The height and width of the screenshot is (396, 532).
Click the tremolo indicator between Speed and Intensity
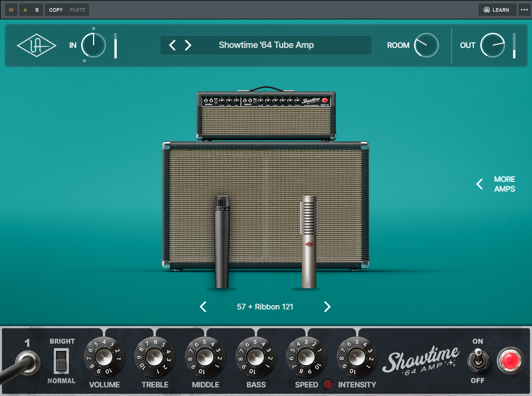pos(328,385)
